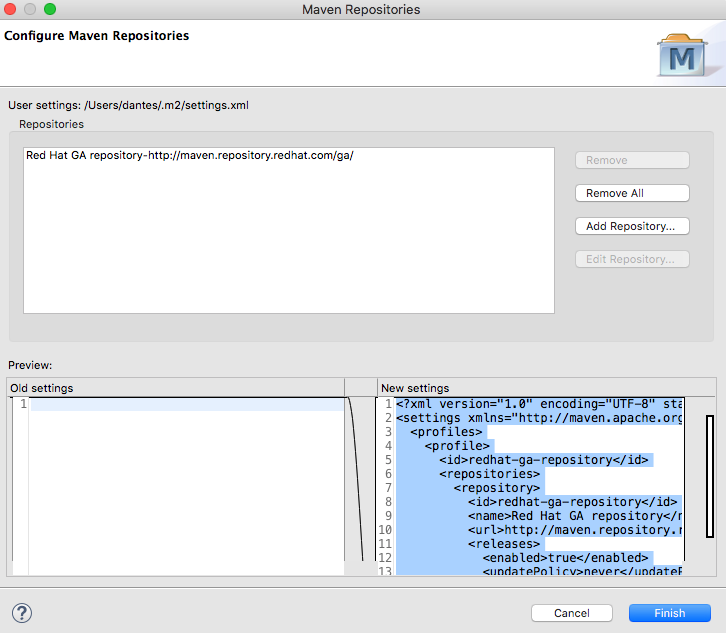Click the New settings pane header
Screen dimensions: 726x633
coord(547,388)
